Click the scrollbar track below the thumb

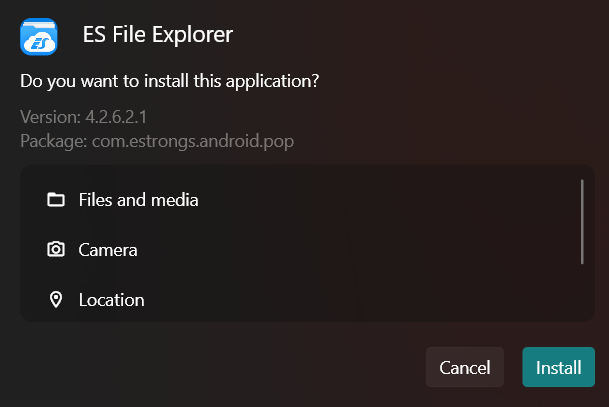(582, 292)
